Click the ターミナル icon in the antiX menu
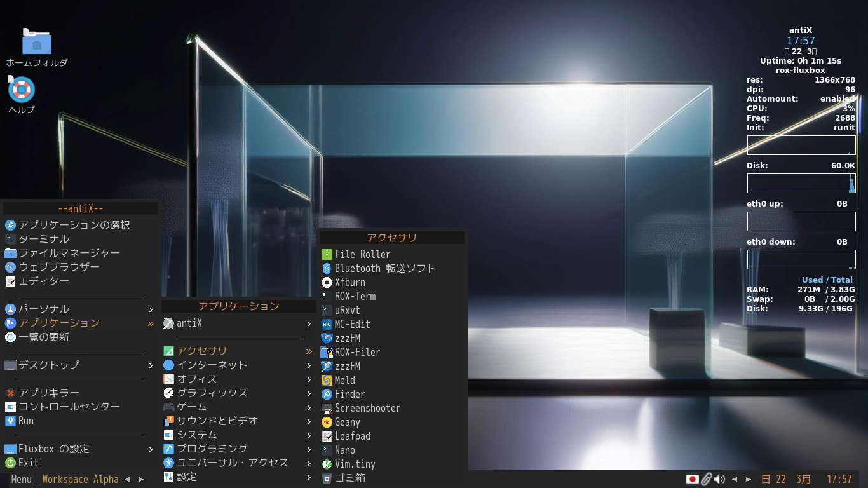The height and width of the screenshot is (488, 868). coord(10,239)
